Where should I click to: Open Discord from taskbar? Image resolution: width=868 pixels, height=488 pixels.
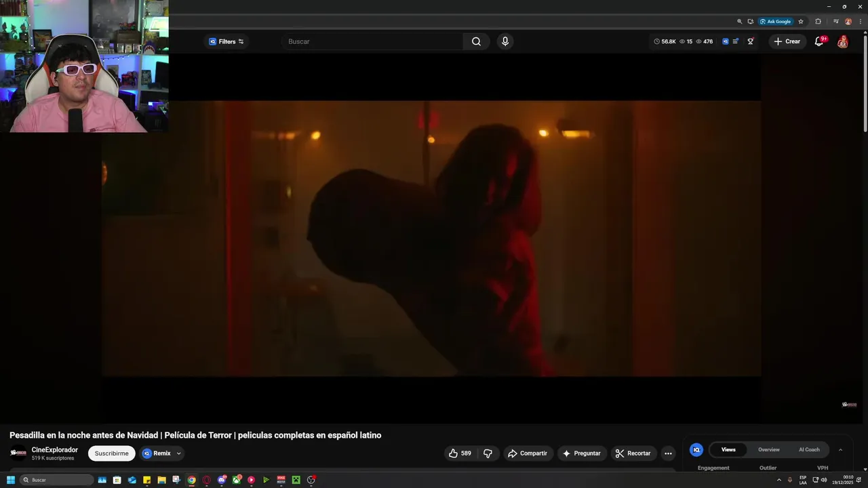pyautogui.click(x=222, y=480)
